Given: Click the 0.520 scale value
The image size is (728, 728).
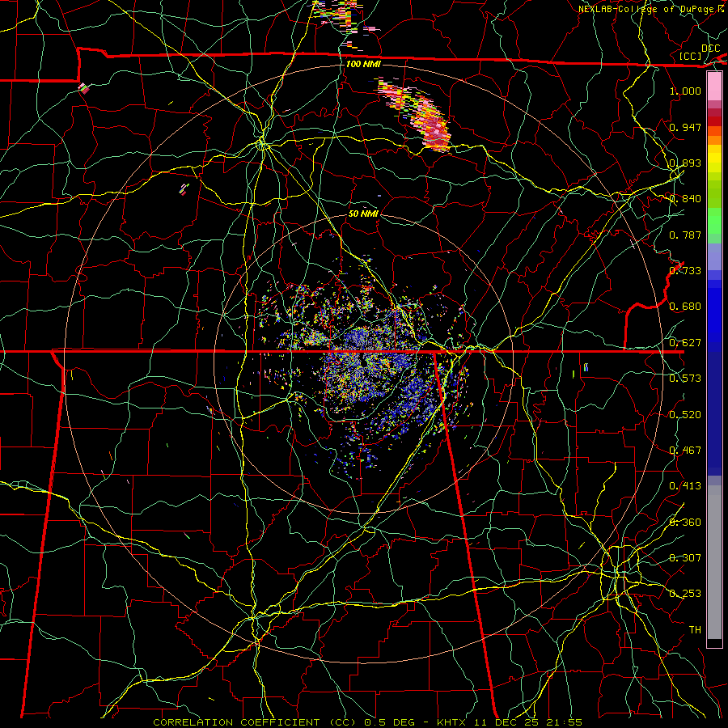Looking at the screenshot, I should (685, 415).
